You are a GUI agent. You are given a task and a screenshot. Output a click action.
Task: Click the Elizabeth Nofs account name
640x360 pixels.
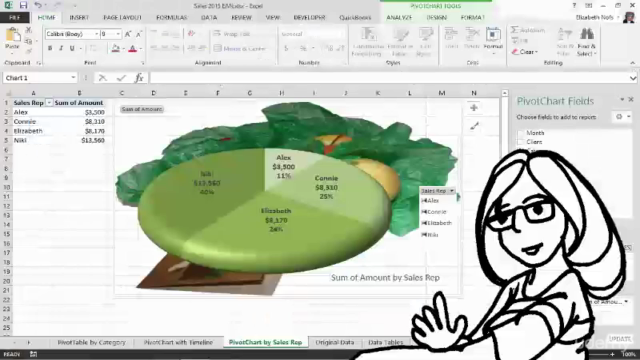594,18
